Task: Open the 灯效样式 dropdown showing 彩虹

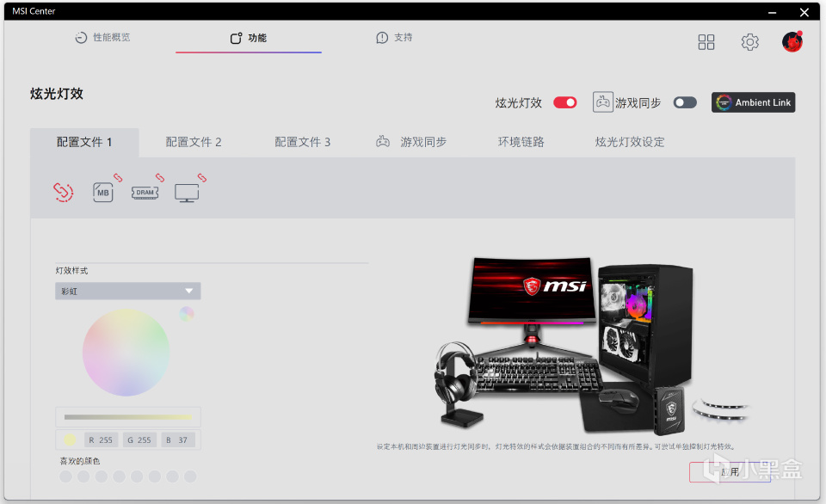Action: click(128, 291)
